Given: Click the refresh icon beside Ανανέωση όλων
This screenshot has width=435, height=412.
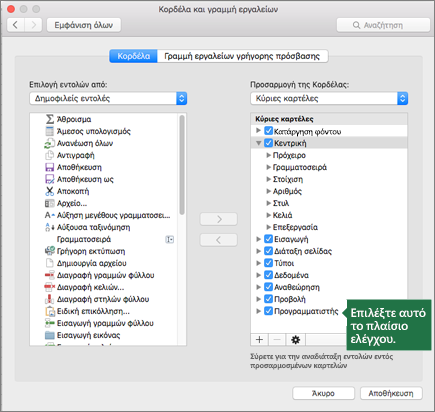Looking at the screenshot, I should (49, 143).
